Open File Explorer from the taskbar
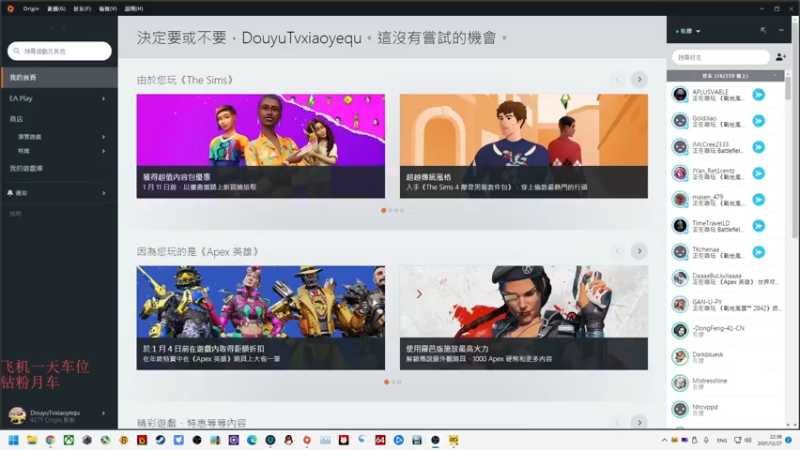This screenshot has width=800, height=450. 32,440
